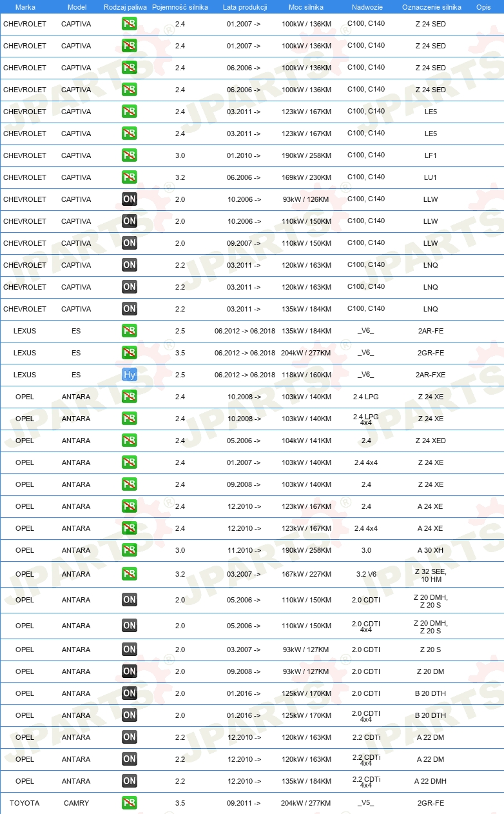The height and width of the screenshot is (814, 504).
Task: Click diesel ON icon in Antara A 22 DMH row
Action: (x=130, y=781)
